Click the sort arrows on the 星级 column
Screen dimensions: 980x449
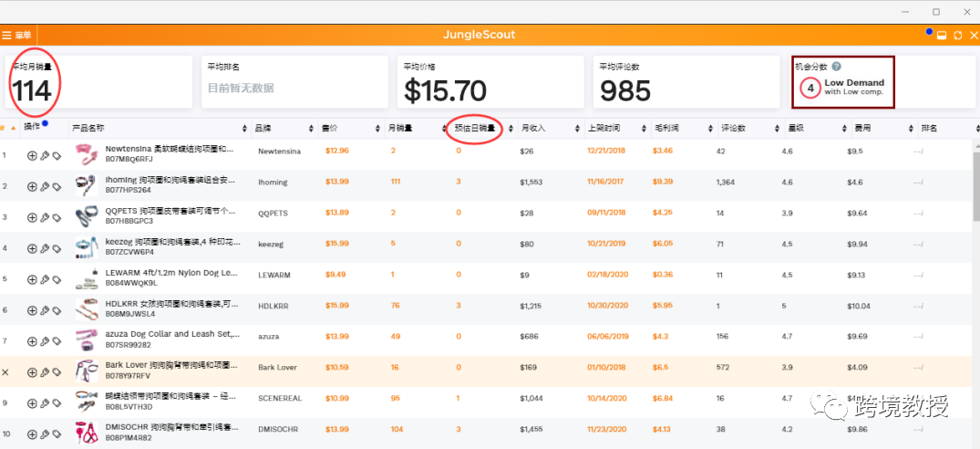click(x=844, y=128)
